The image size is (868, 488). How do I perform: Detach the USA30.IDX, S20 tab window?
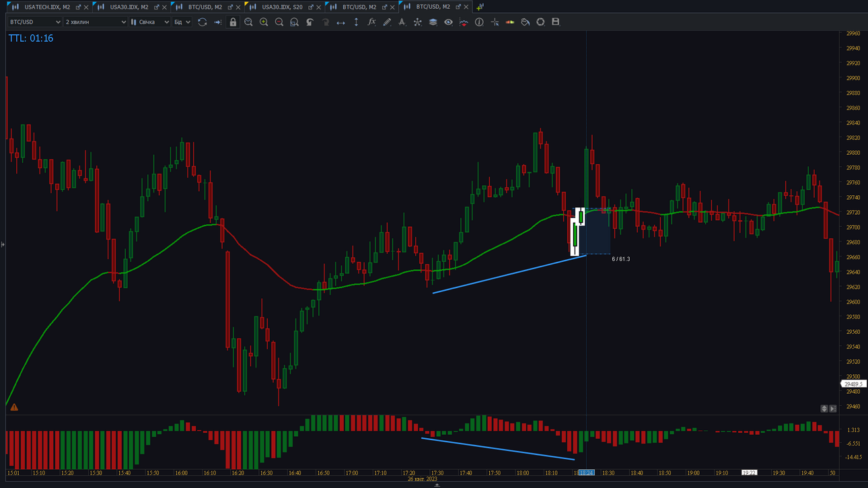point(310,7)
